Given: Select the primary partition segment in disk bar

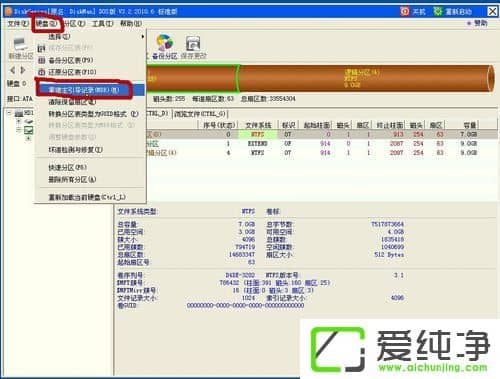Looking at the screenshot, I should [192, 78].
